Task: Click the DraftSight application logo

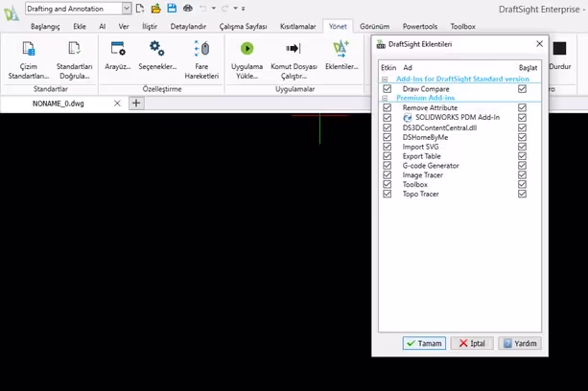Action: tap(11, 13)
